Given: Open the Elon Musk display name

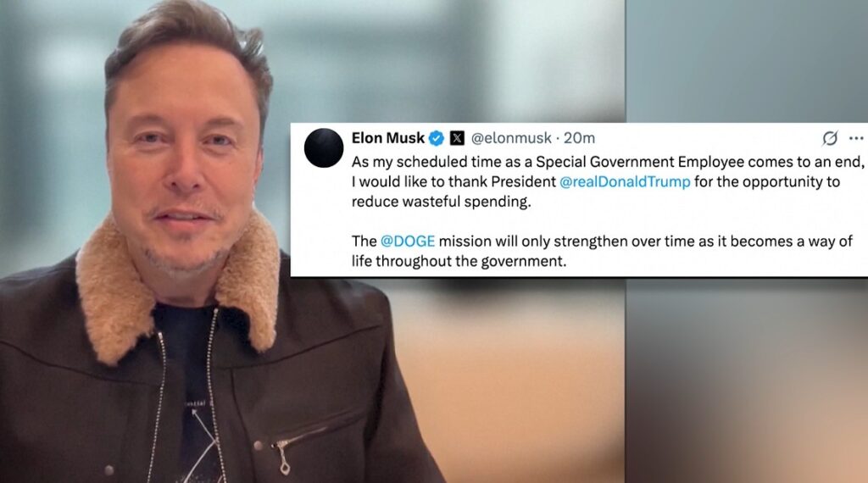Looking at the screenshot, I should 388,138.
